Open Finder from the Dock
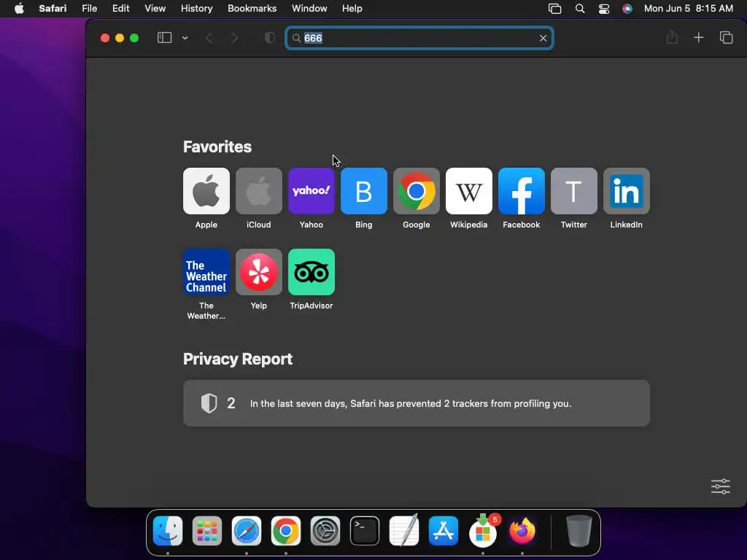747x560 pixels. pyautogui.click(x=168, y=531)
